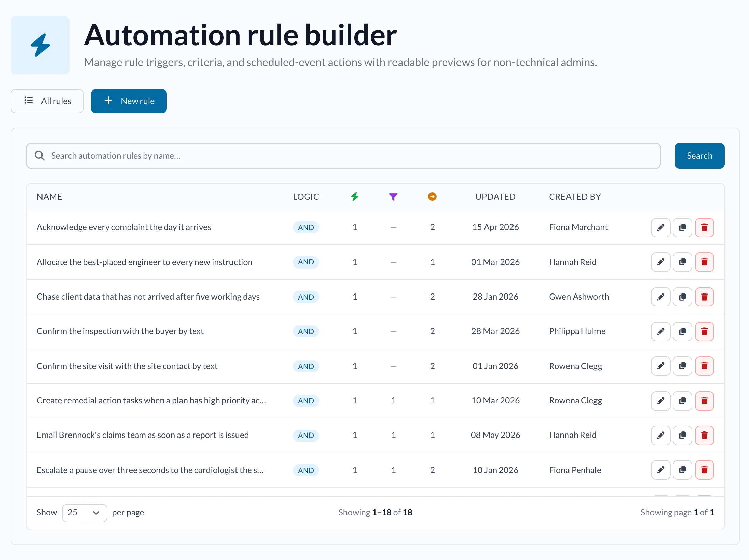Duplicate the Escalate a pause rule

(x=682, y=470)
